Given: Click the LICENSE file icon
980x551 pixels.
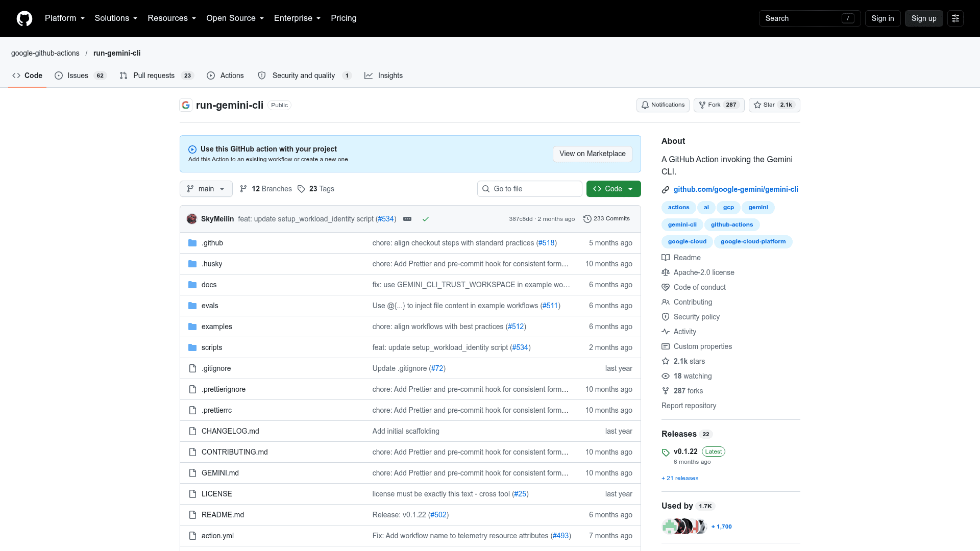Looking at the screenshot, I should [x=192, y=494].
